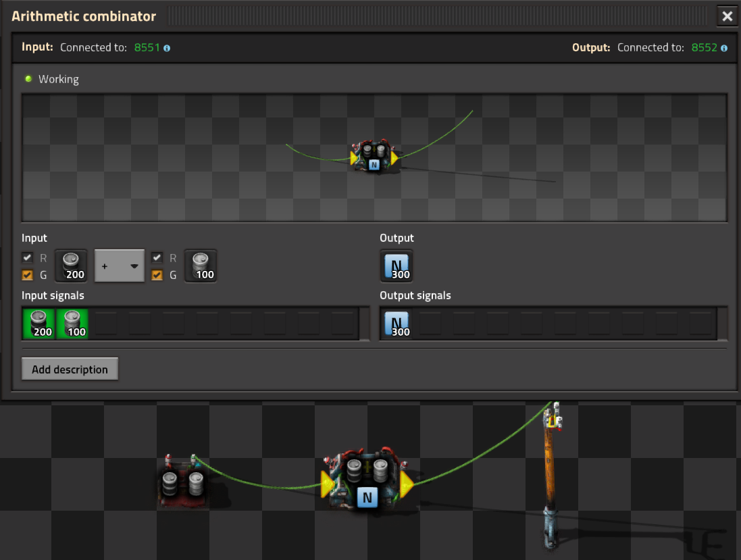Select the wooden power pole in the game world
This screenshot has width=741, height=560.
pos(551,475)
